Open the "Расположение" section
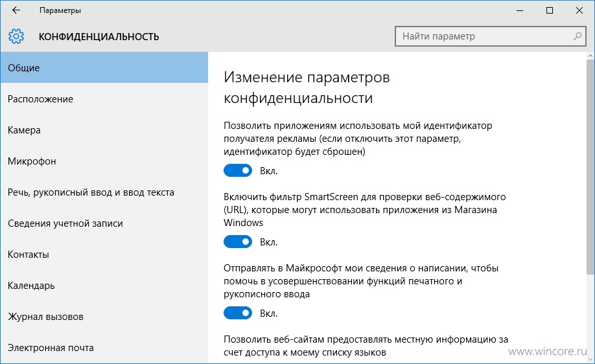Viewport: 595px width, 364px height. point(104,99)
